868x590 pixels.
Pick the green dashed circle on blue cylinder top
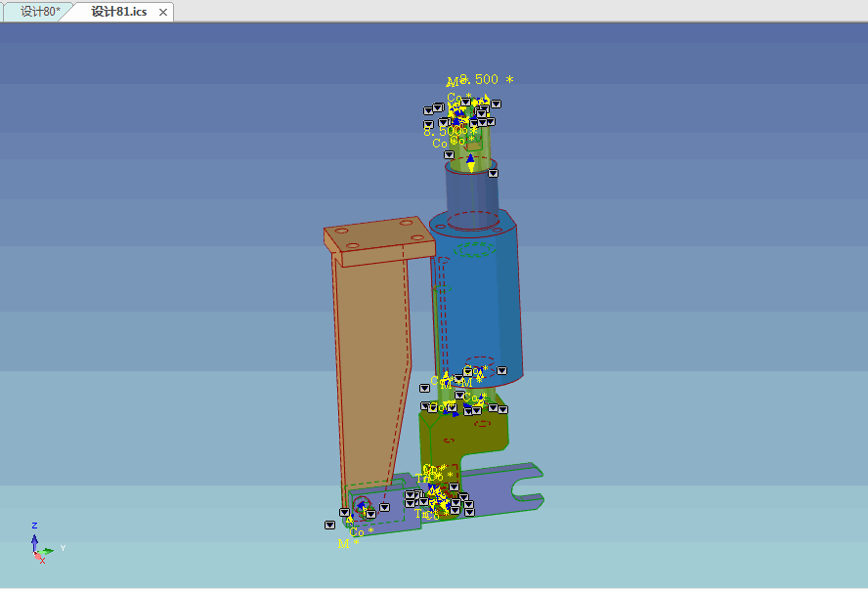tap(475, 248)
